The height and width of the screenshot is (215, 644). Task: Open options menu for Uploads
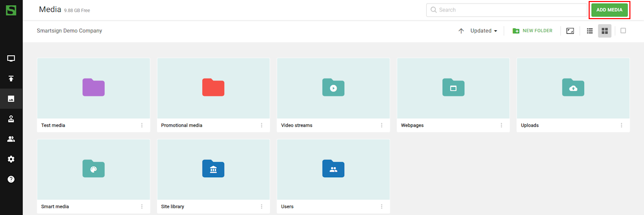tap(621, 125)
